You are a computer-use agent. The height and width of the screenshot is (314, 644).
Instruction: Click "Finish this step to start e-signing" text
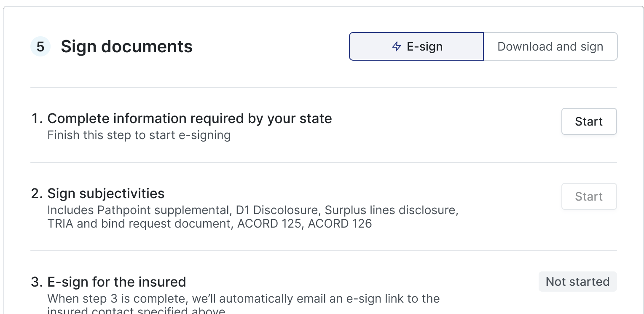(139, 135)
